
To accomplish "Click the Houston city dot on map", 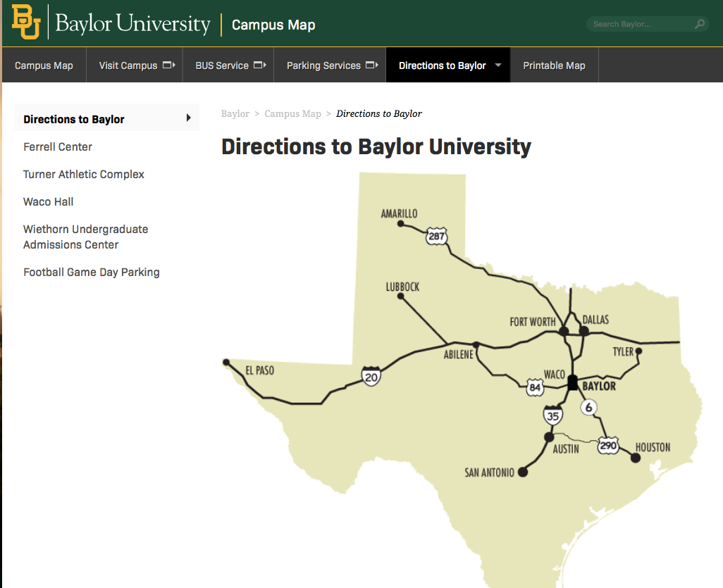I will 636,458.
